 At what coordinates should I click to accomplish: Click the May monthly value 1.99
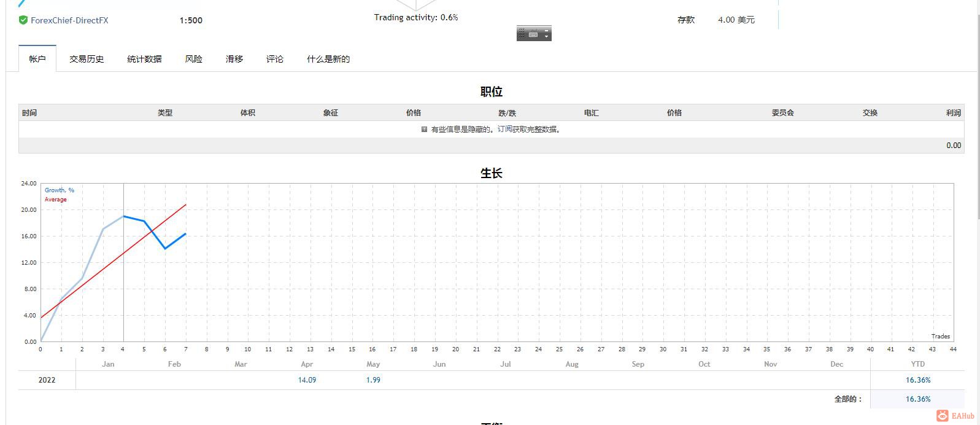[373, 380]
